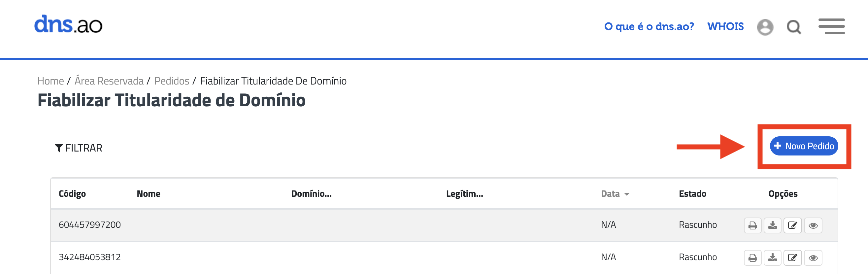Click the search magnifier icon

[793, 27]
